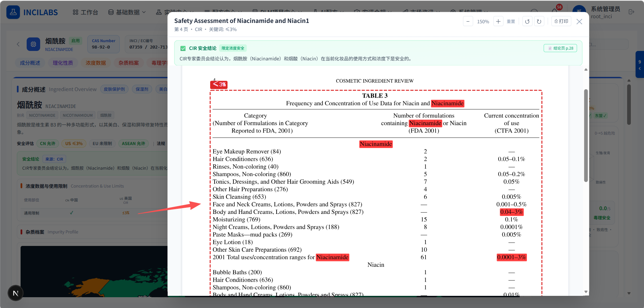
Task: Click the highlighted Niacinamide section heading
Action: coord(376,144)
